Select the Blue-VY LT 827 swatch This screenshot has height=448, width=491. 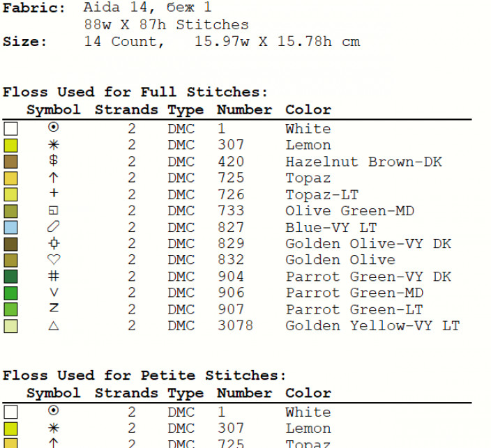tap(10, 227)
